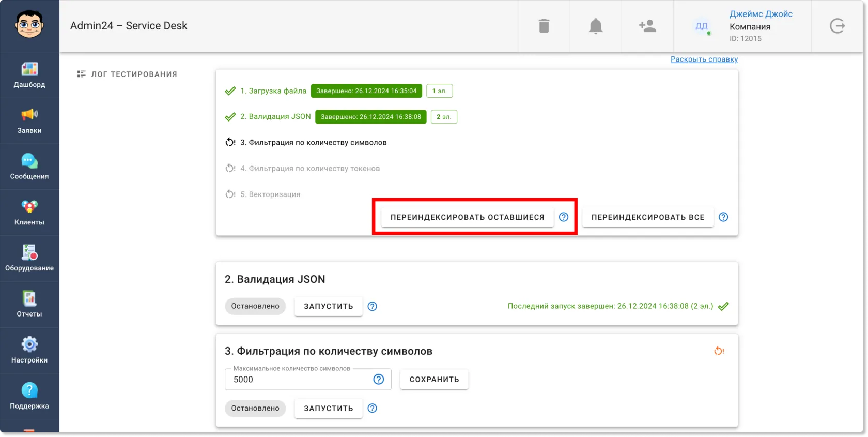Select step 1. Загрузка файла
The image size is (868, 437).
273,91
